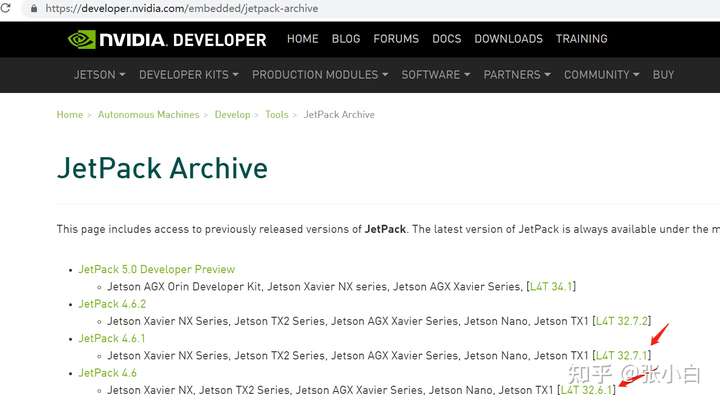Open the L4T 32.6.1 link
Image resolution: width=720 pixels, height=403 pixels.
tap(586, 390)
